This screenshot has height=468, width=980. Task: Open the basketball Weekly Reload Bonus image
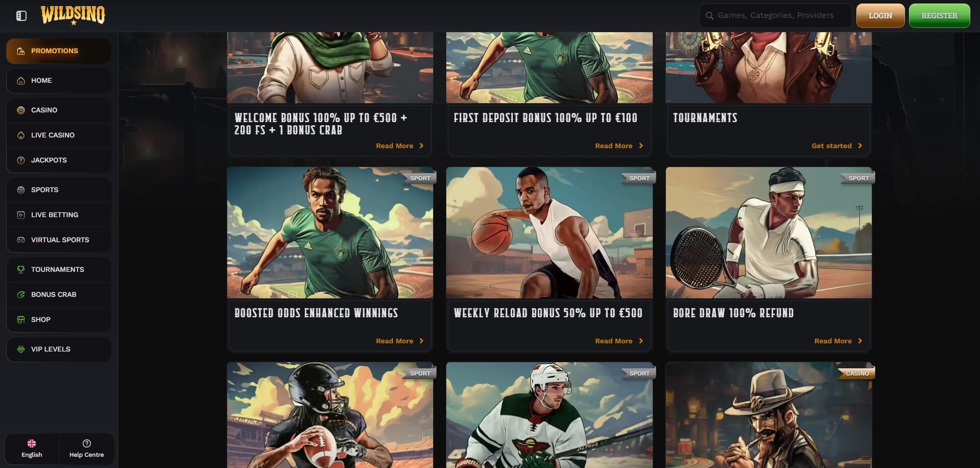point(549,232)
